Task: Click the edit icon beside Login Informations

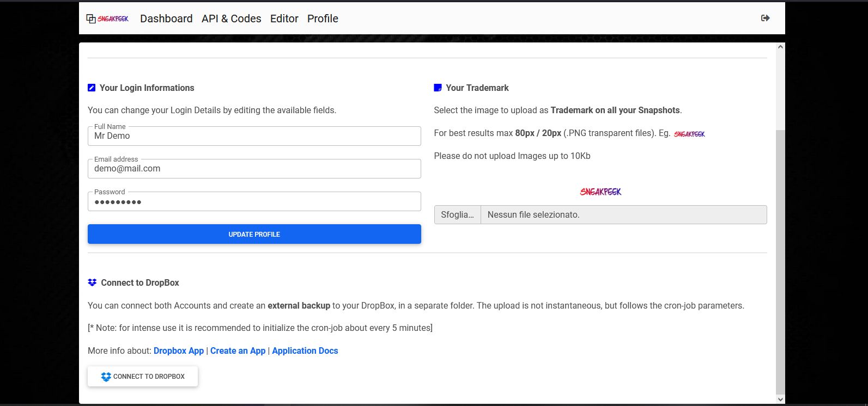Action: 92,88
